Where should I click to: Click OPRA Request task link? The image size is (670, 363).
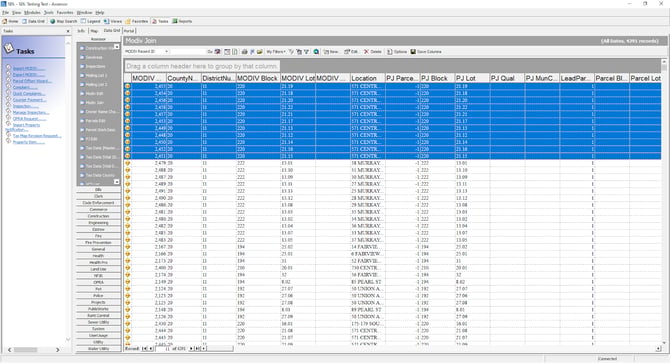(28, 119)
